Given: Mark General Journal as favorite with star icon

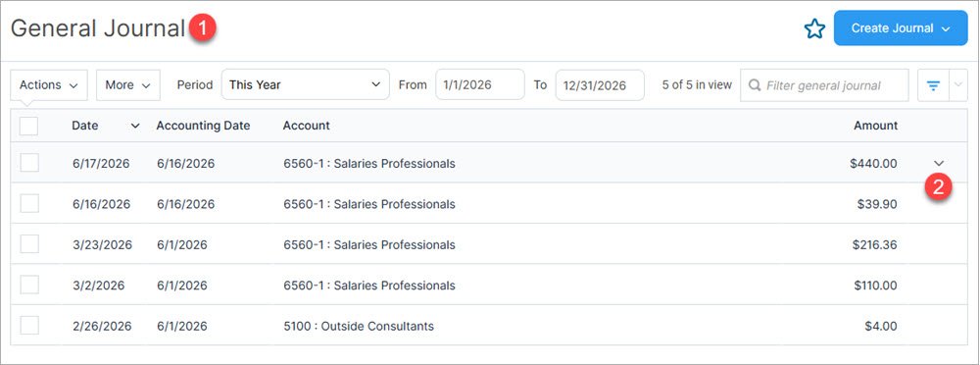Looking at the screenshot, I should 814,28.
